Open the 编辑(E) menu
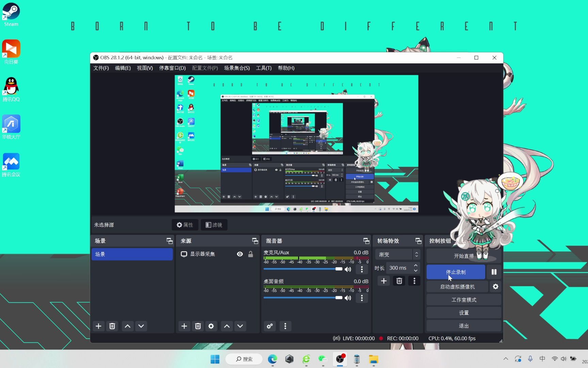Screen dimensions: 588x368 [123, 68]
